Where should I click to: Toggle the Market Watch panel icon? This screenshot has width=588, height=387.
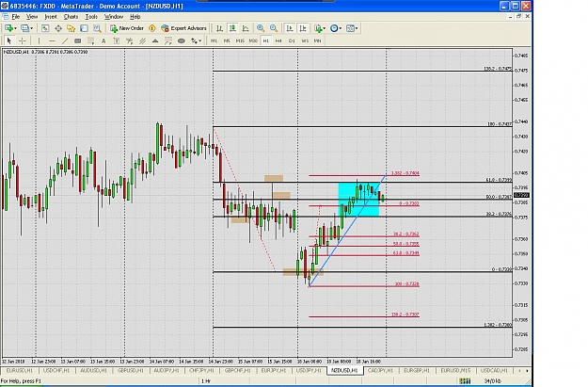click(45, 28)
